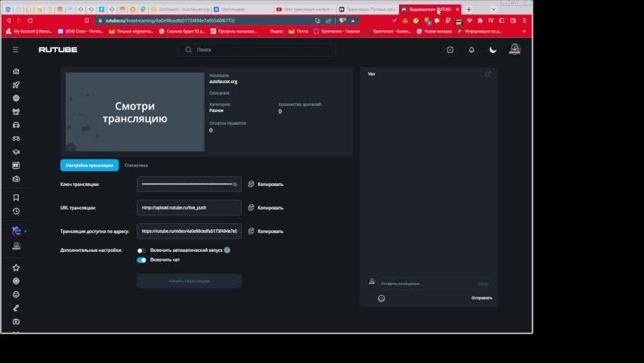Screen dimensions: 644x363
Task: Open the My Account bookmark in bookmarks bar
Action: [x=29, y=31]
